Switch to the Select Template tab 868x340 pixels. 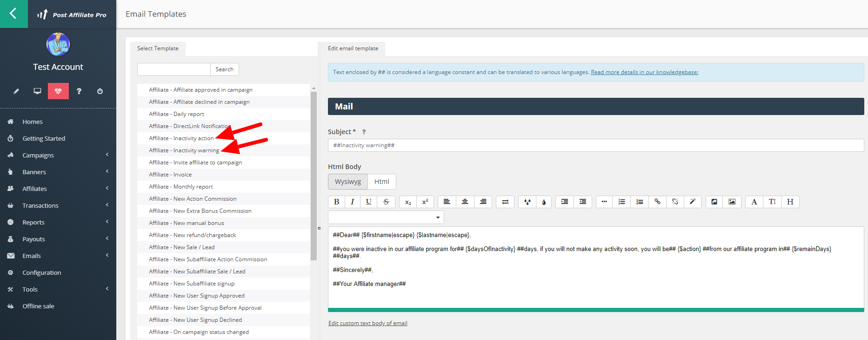(x=158, y=48)
